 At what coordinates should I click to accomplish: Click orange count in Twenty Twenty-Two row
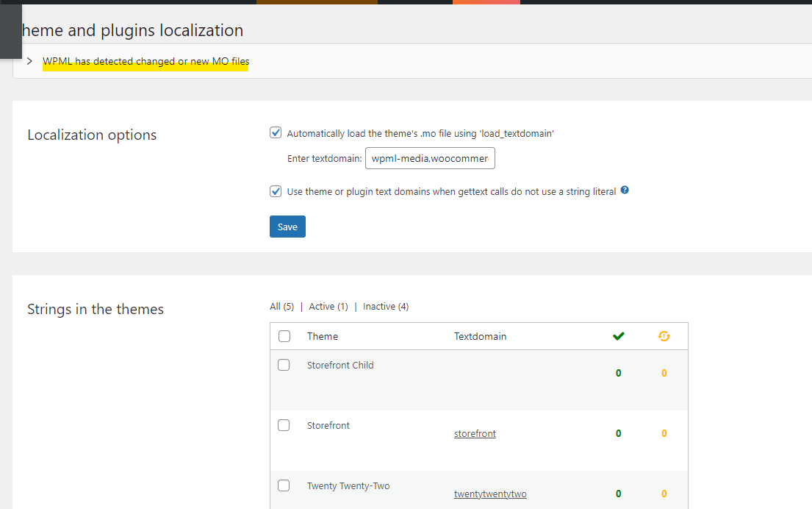pos(664,494)
